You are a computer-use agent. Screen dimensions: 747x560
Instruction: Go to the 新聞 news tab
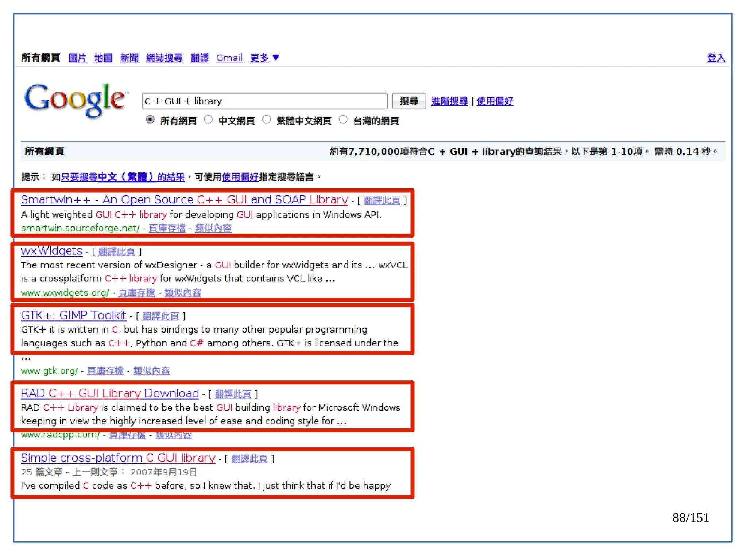[129, 58]
